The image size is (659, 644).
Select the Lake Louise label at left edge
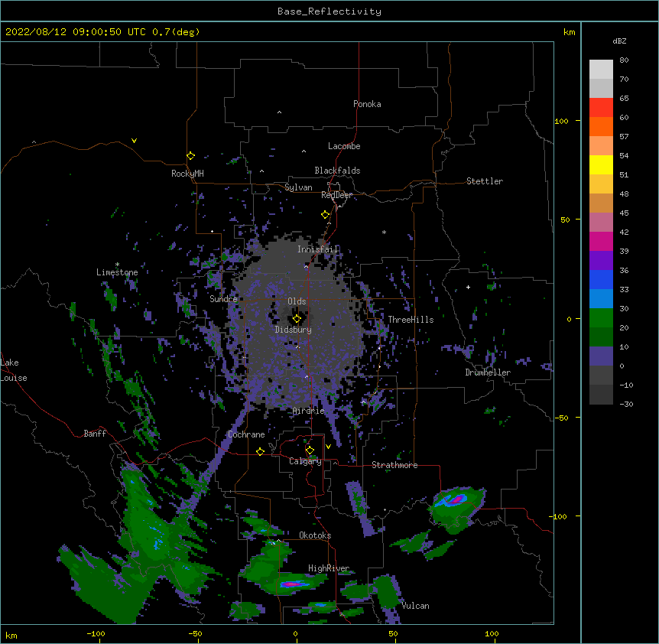click(12, 370)
